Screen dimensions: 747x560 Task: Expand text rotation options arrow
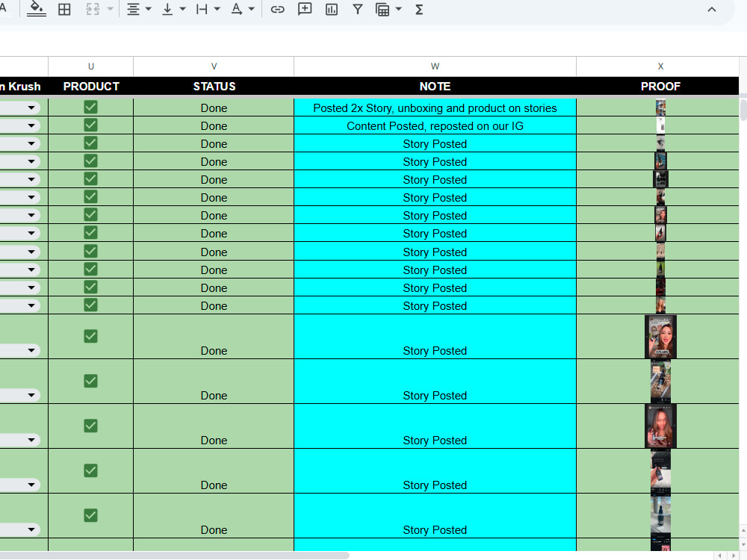pos(252,9)
